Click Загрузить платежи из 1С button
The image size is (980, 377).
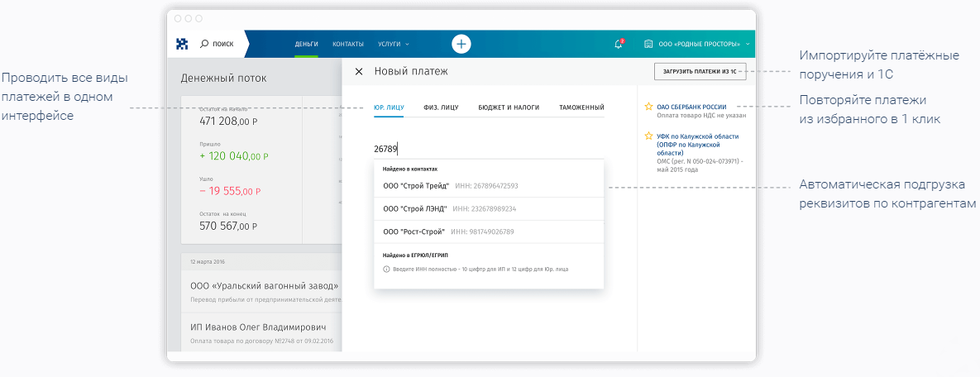[699, 72]
